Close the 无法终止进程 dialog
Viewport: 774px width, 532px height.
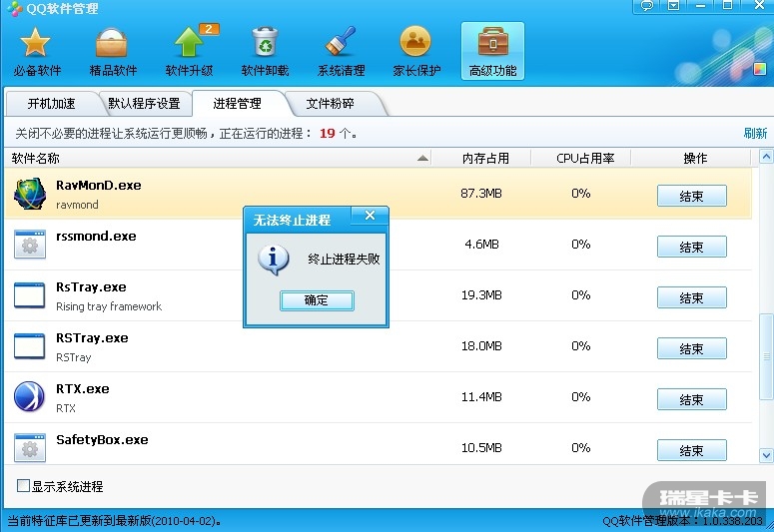pyautogui.click(x=370, y=216)
